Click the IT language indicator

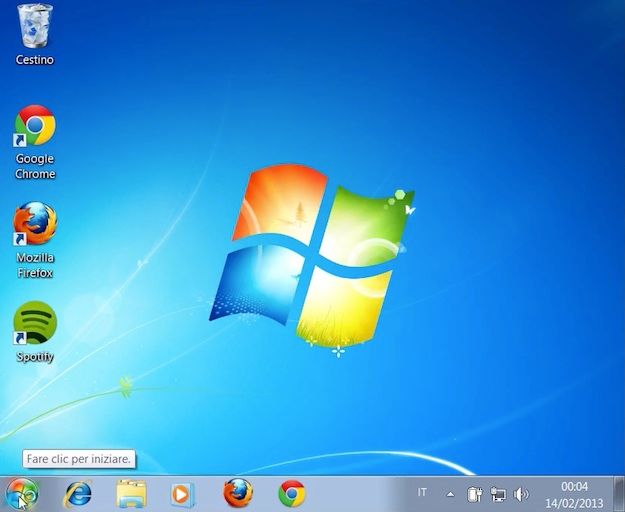[422, 492]
